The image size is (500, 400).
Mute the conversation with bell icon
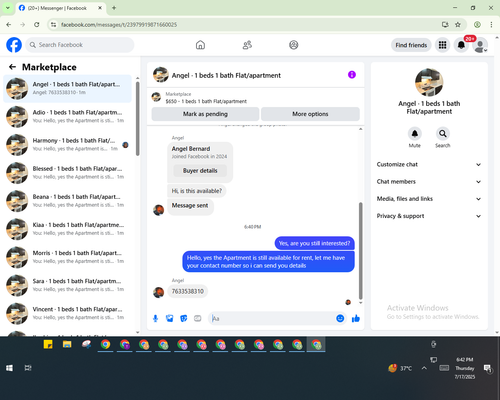[415, 134]
